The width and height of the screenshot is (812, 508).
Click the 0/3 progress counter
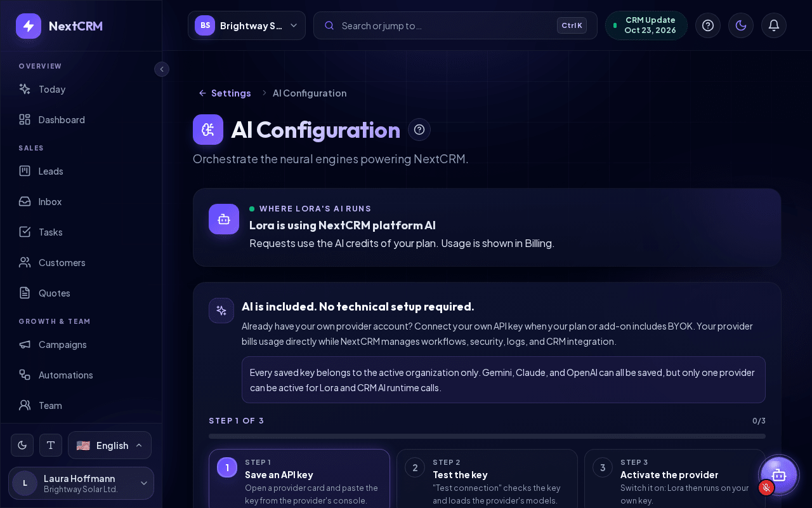click(x=759, y=421)
